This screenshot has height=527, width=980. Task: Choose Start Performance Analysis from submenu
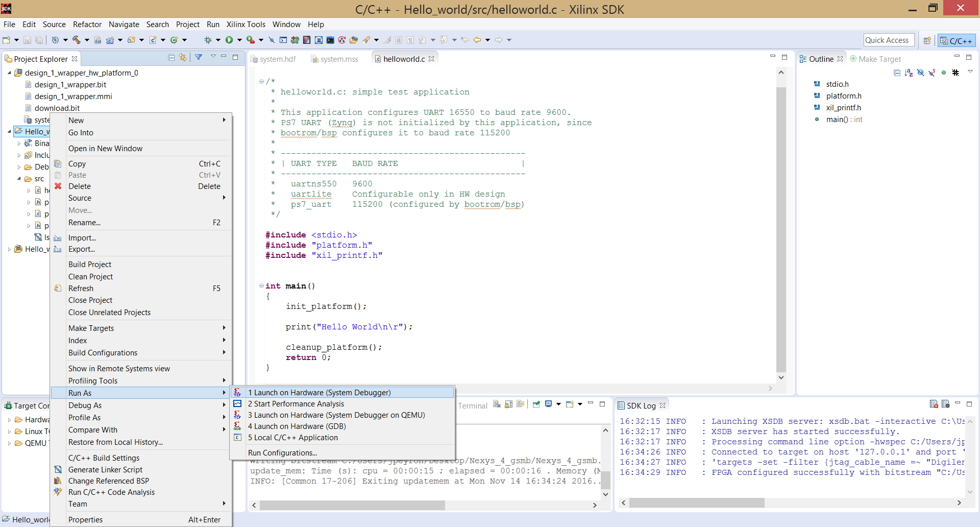[x=342, y=404]
